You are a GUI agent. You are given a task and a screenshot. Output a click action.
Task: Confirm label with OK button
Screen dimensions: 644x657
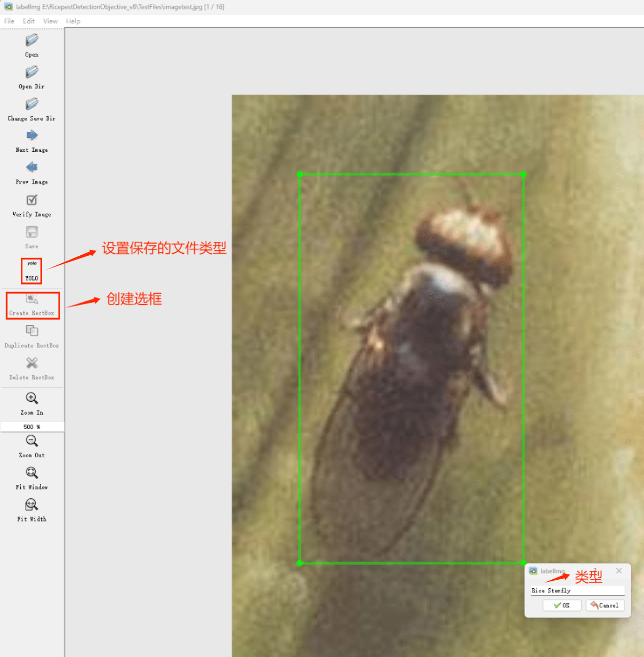coord(562,605)
